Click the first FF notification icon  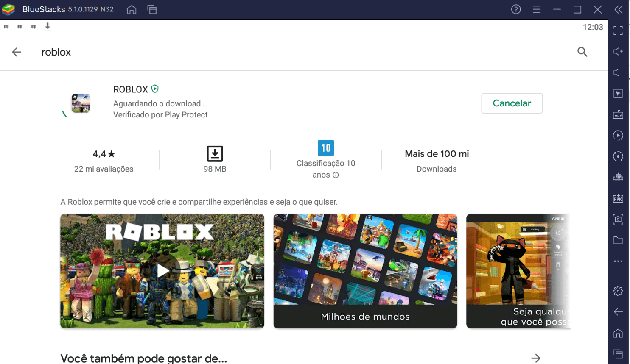tap(6, 27)
